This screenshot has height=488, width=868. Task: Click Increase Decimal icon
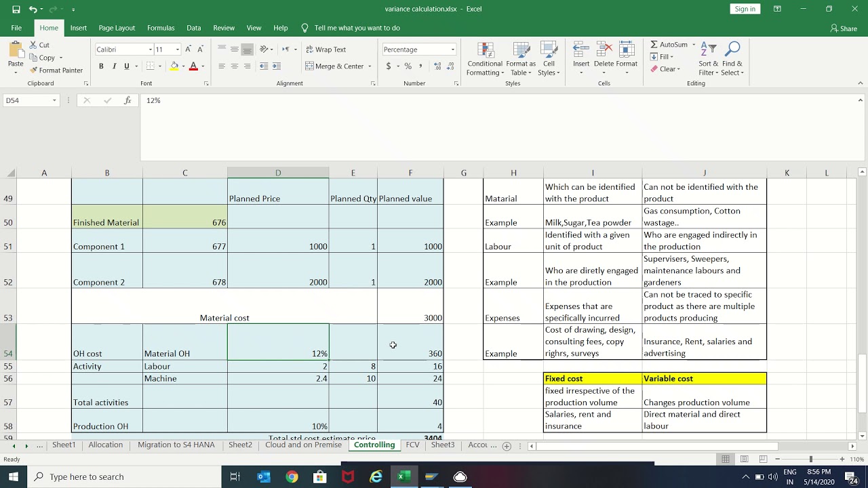coord(438,66)
